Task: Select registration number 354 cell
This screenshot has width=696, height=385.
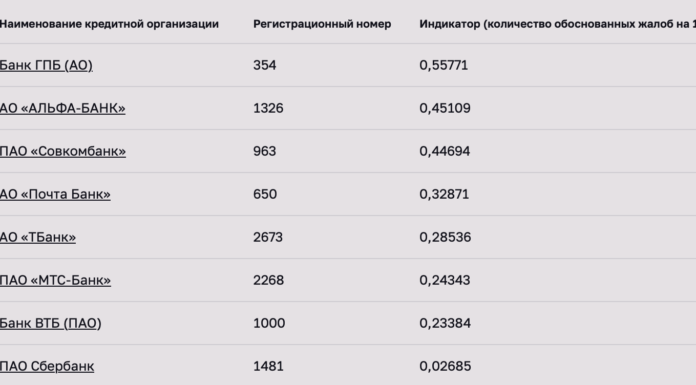Action: (265, 65)
